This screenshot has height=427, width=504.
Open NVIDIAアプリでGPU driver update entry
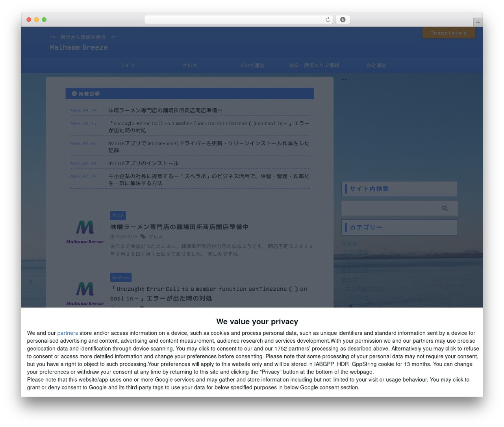(209, 147)
